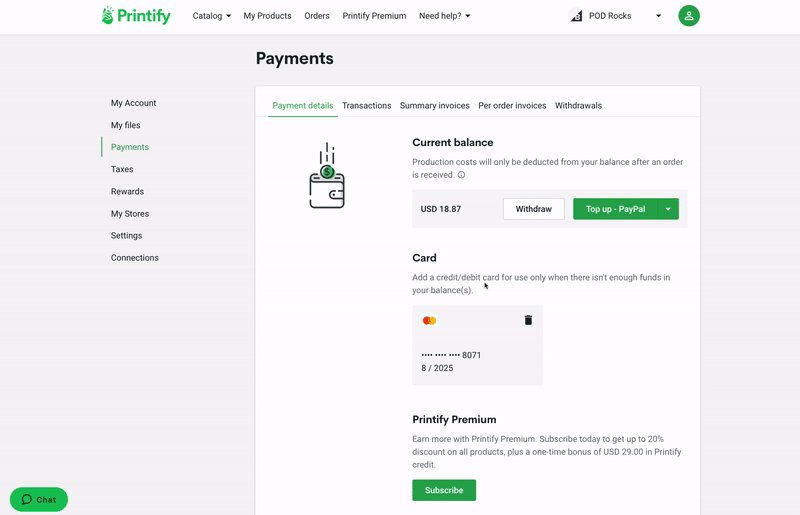Viewport: 800px width, 515px height.
Task: Switch to the Transactions tab
Action: pyautogui.click(x=366, y=106)
